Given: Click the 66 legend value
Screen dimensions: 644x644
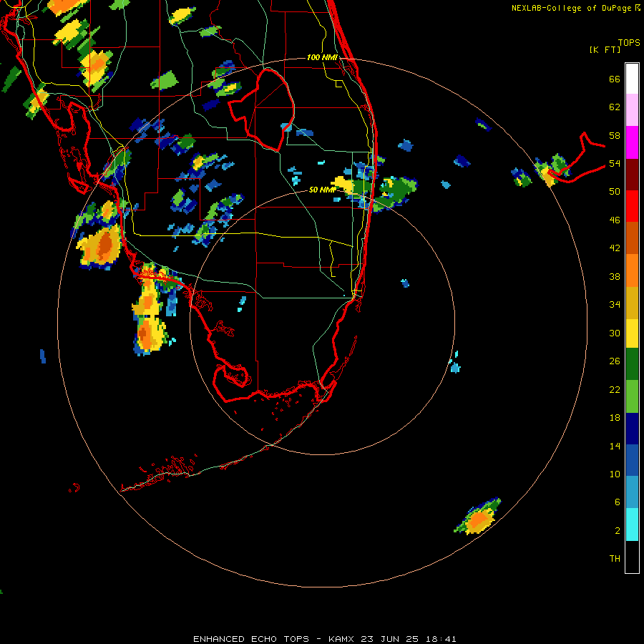Looking at the screenshot, I should click(x=615, y=79).
